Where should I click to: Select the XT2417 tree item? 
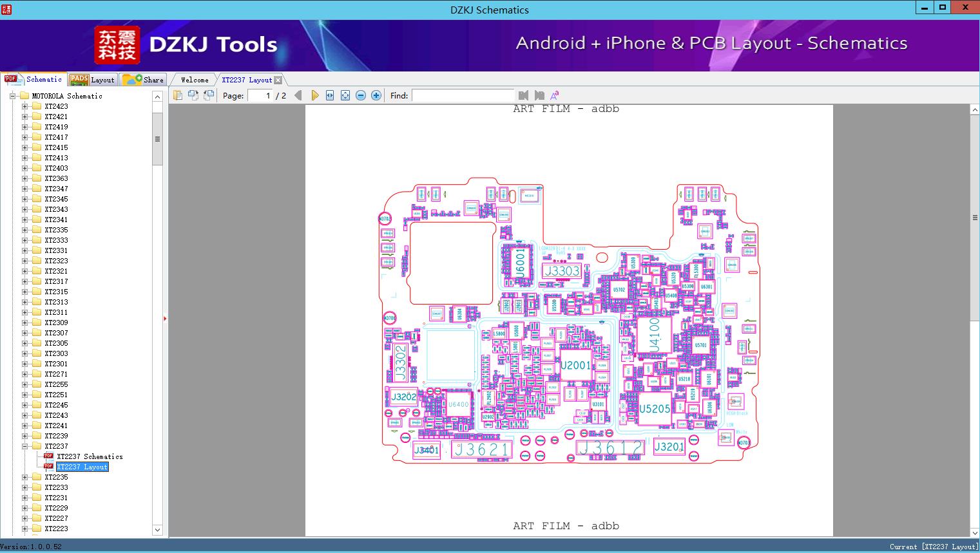coord(56,137)
